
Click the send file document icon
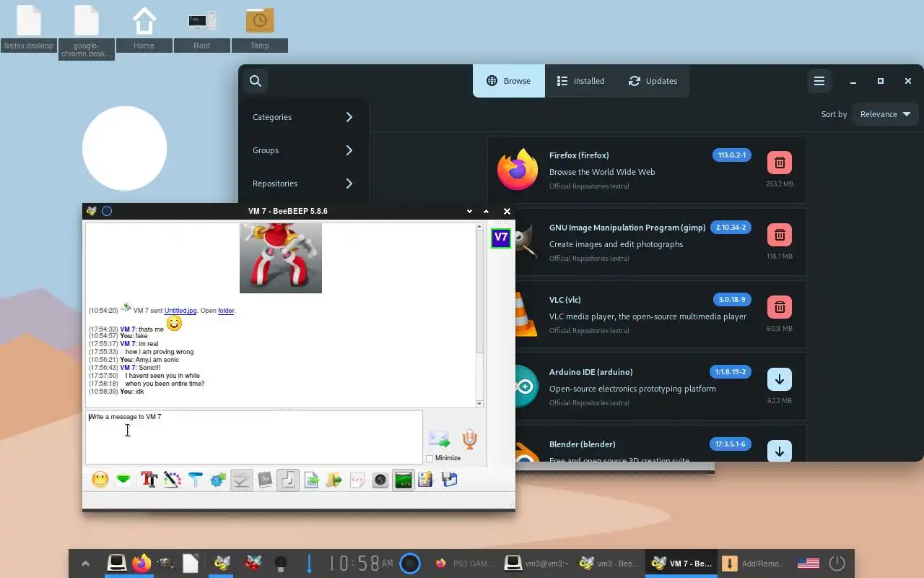coord(311,480)
